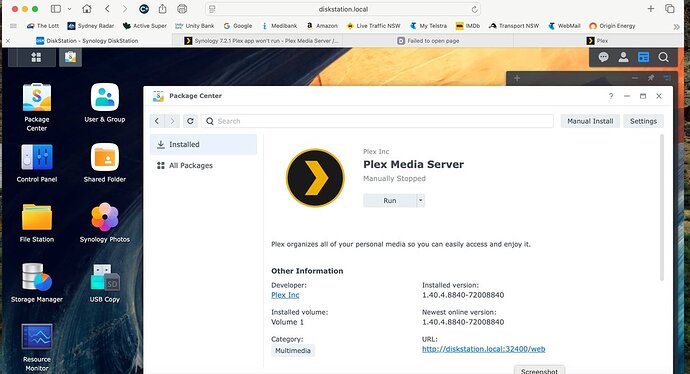This screenshot has width=690, height=374.
Task: Click the Plex Media Server logo
Action: tap(315, 178)
